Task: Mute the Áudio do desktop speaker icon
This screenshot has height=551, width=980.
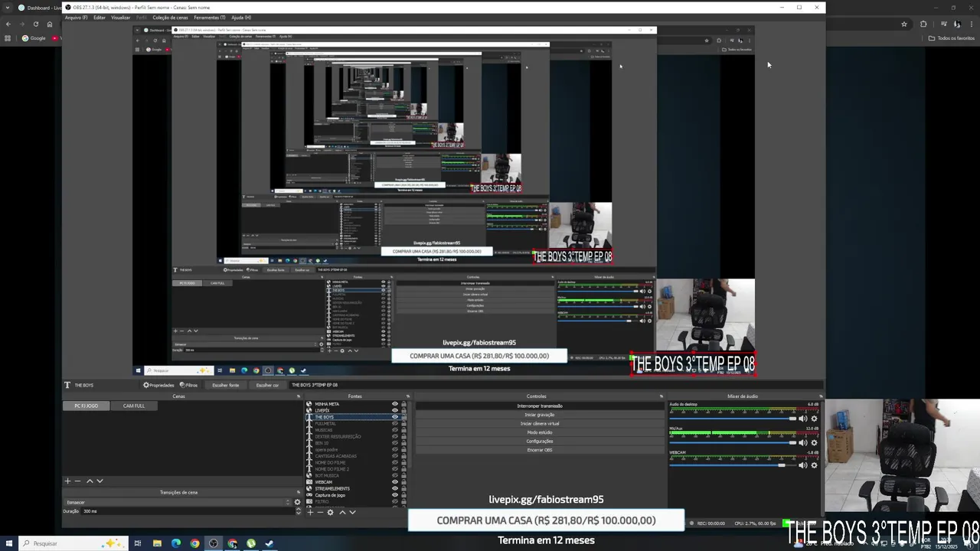Action: pyautogui.click(x=803, y=419)
